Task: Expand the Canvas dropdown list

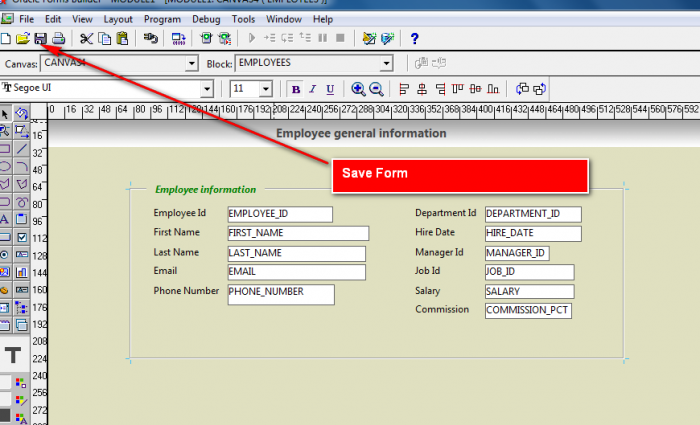Action: click(x=190, y=63)
